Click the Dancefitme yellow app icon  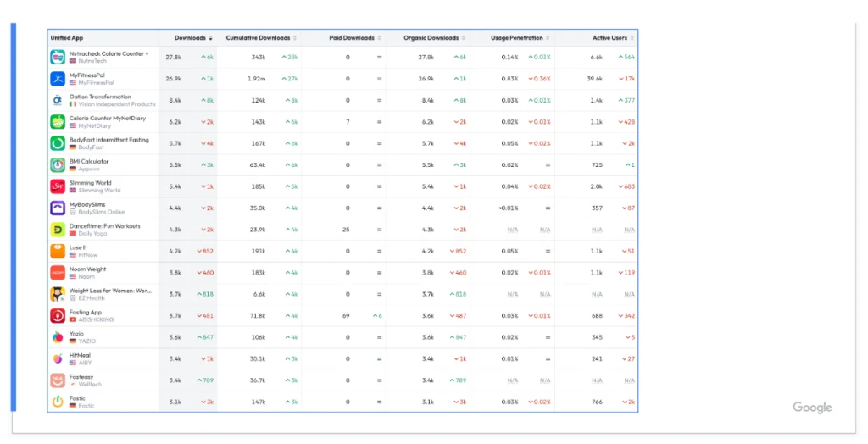(58, 230)
